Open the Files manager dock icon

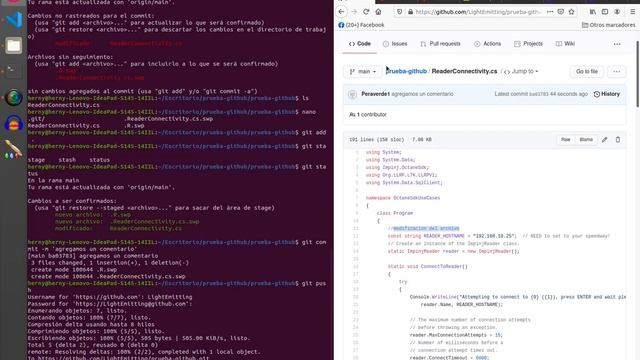tap(13, 46)
